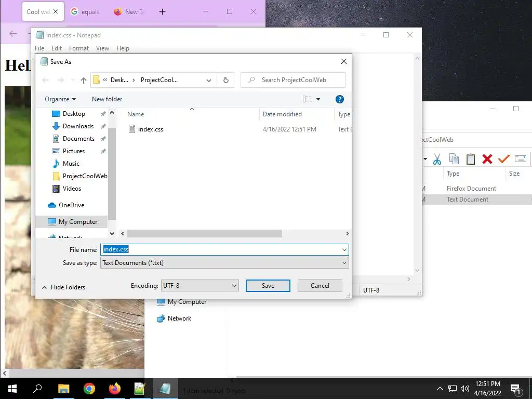Choose Downloads in the navigation pane
Viewport: 532px width, 399px height.
point(78,126)
